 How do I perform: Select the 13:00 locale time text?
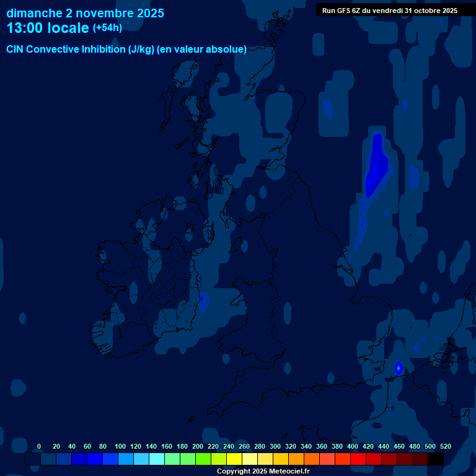48,29
